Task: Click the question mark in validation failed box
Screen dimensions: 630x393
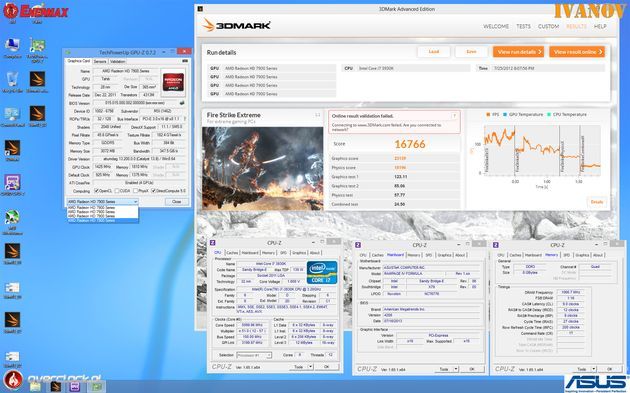Action: click(454, 116)
